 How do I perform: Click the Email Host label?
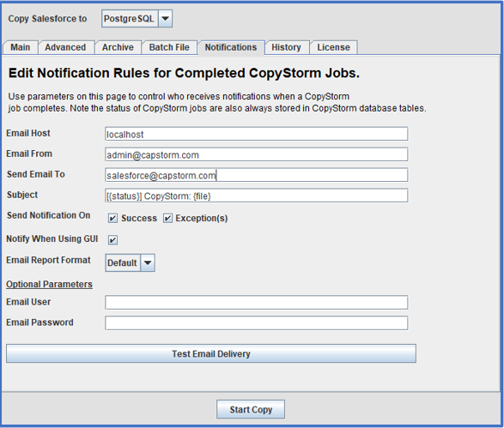coord(28,133)
